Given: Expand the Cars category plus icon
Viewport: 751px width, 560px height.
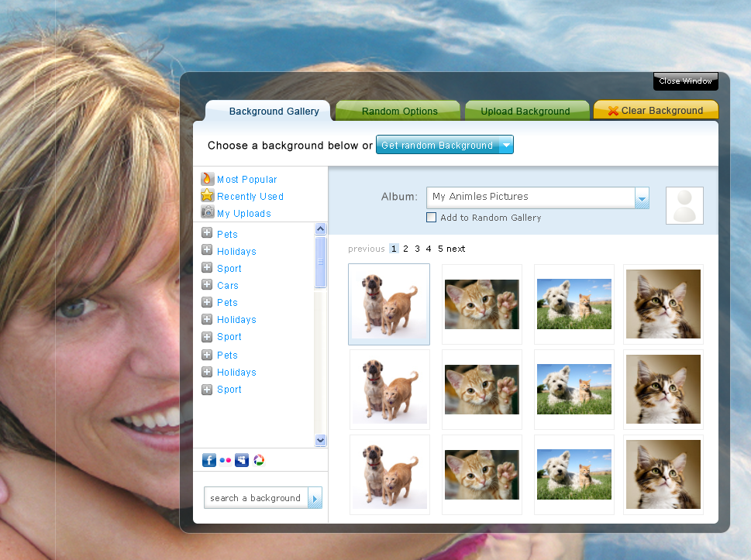Looking at the screenshot, I should pos(207,285).
